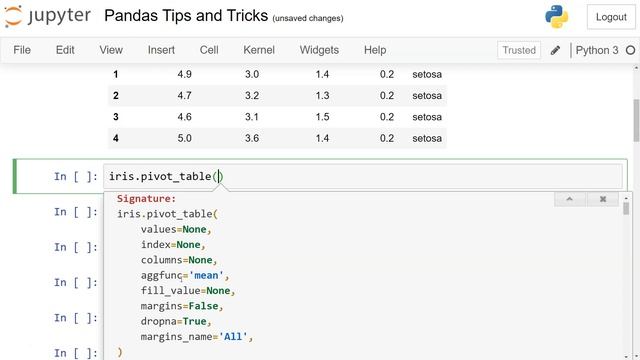640x360 pixels.
Task: Click the tooltip scrollbar up arrow
Action: [x=626, y=198]
